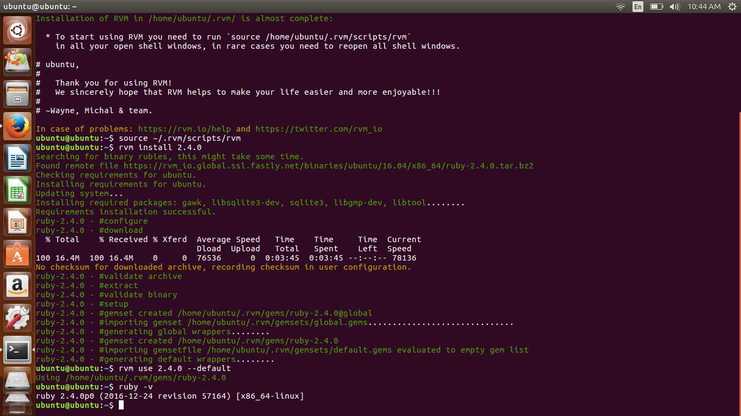This screenshot has width=741, height=416.
Task: Click the 'ruby-2.4.0 - #setup' line
Action: (x=82, y=304)
